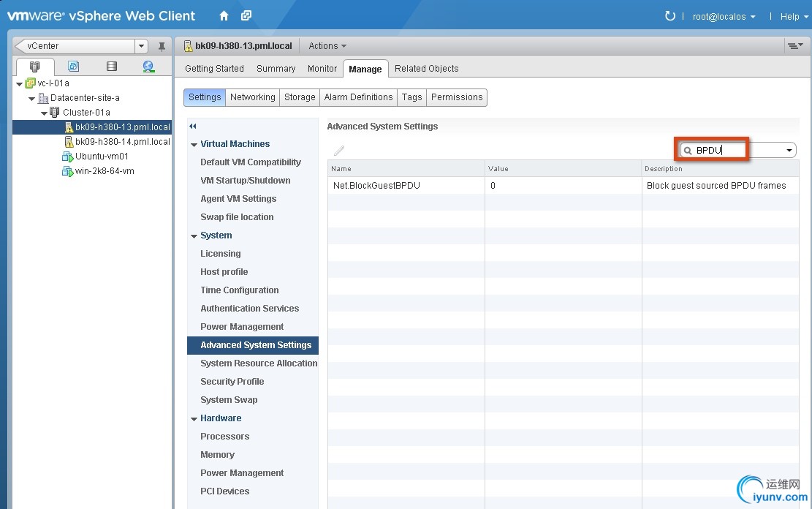Go to vSphere Home via house icon
The height and width of the screenshot is (509, 812).
(224, 16)
